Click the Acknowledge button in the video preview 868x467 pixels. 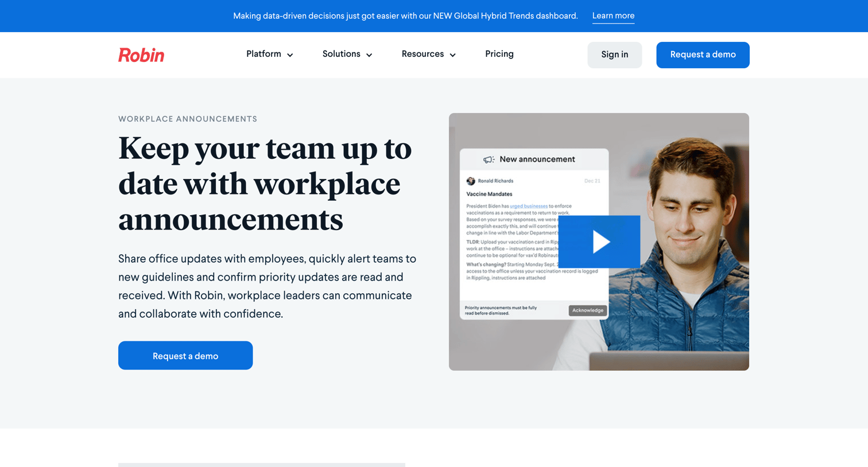587,310
